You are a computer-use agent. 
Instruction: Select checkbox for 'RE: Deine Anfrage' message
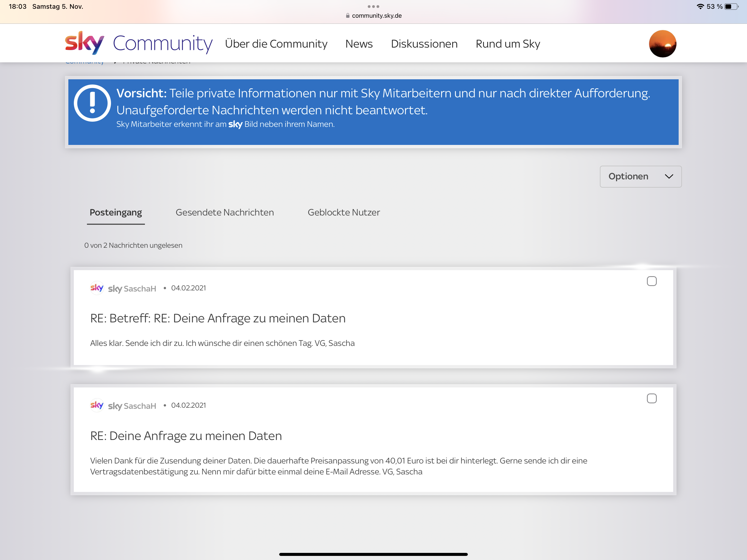[651, 398]
